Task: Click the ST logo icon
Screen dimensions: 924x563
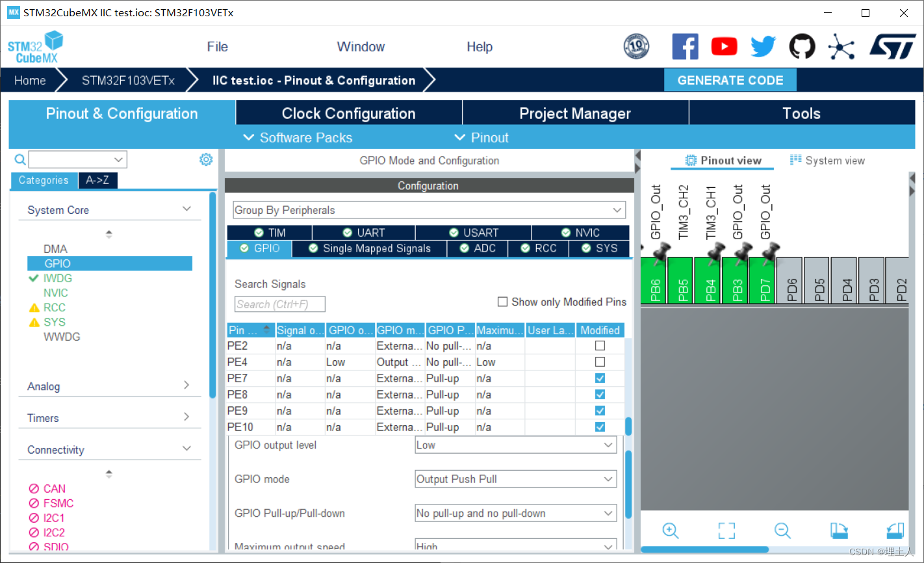Action: [x=893, y=47]
